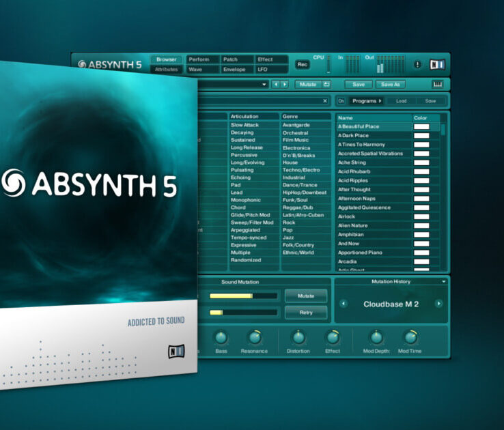Viewport: 504px width, 430px height.
Task: Click the CPU meter
Action: pos(328,64)
